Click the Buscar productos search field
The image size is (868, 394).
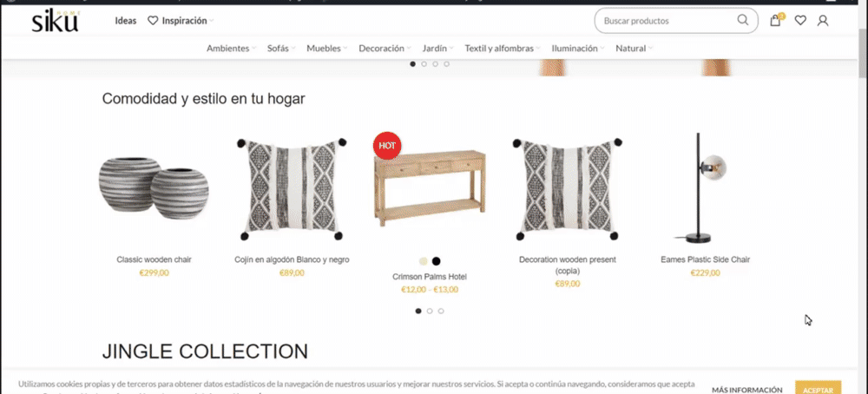pyautogui.click(x=667, y=21)
